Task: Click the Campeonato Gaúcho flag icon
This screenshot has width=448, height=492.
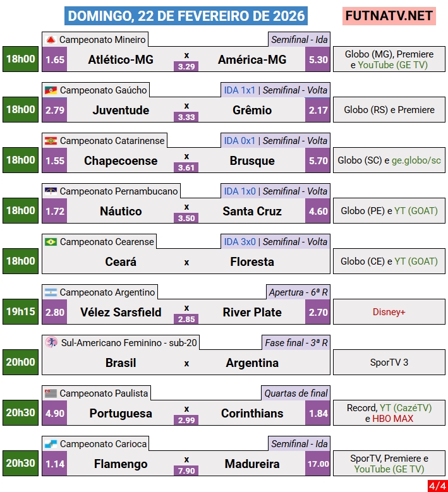Action: coord(51,90)
